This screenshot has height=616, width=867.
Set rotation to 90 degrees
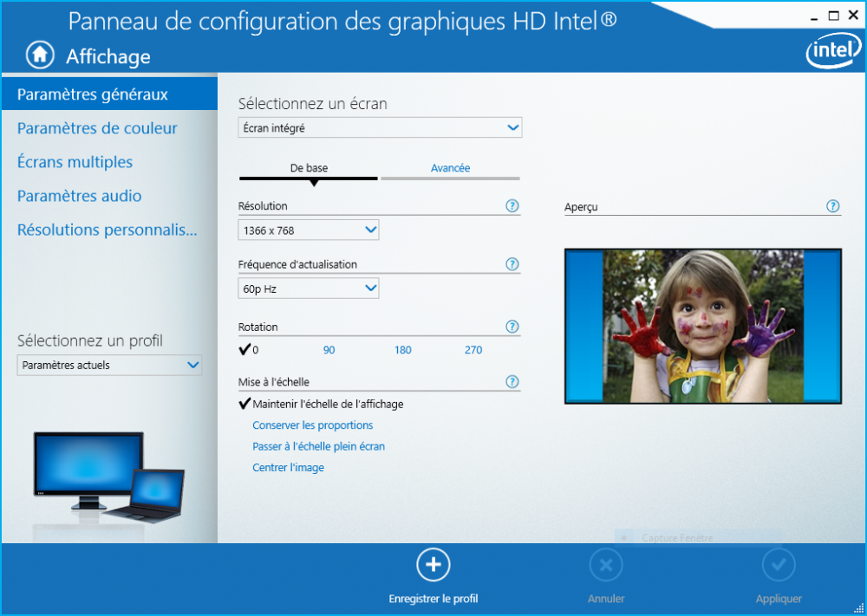pos(329,350)
